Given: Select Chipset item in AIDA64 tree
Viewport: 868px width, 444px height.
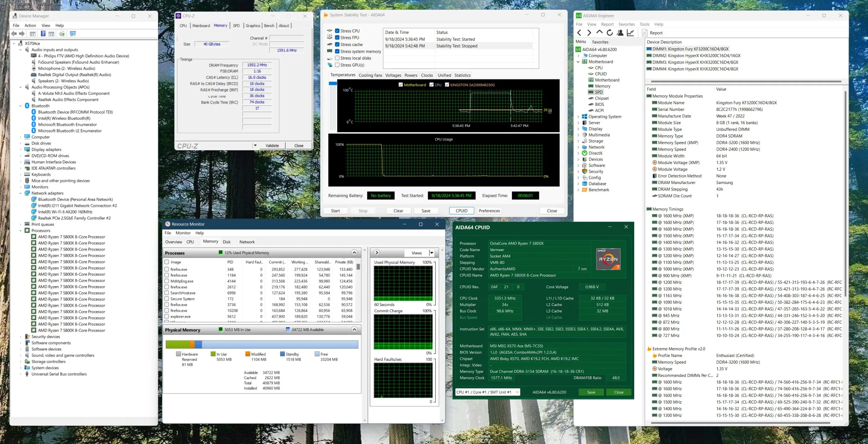Looking at the screenshot, I should pos(602,98).
